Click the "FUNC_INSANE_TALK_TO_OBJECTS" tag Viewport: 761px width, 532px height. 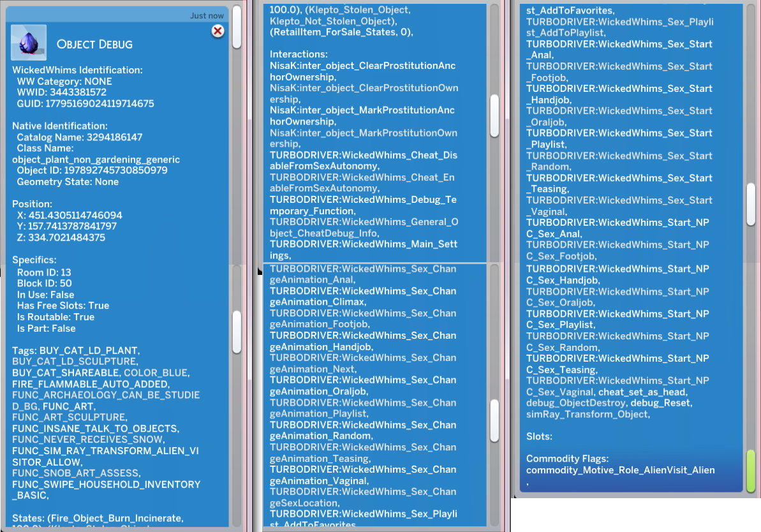(96, 429)
